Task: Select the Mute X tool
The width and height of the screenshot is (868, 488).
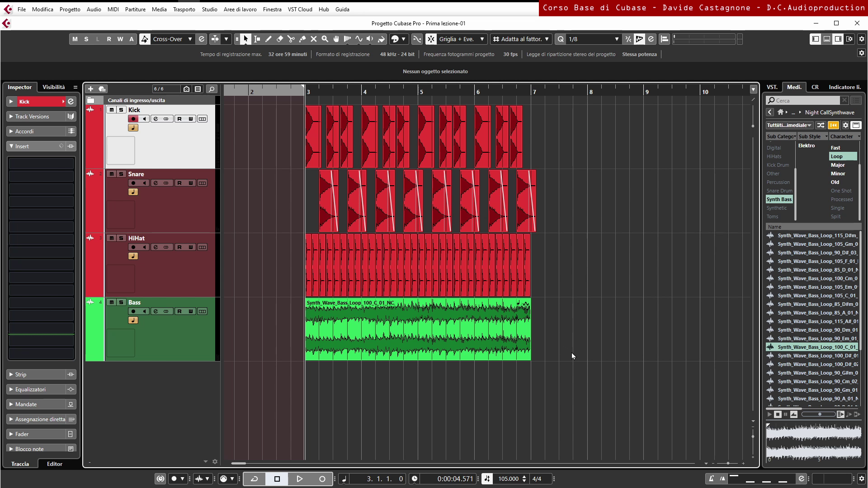Action: pyautogui.click(x=314, y=39)
